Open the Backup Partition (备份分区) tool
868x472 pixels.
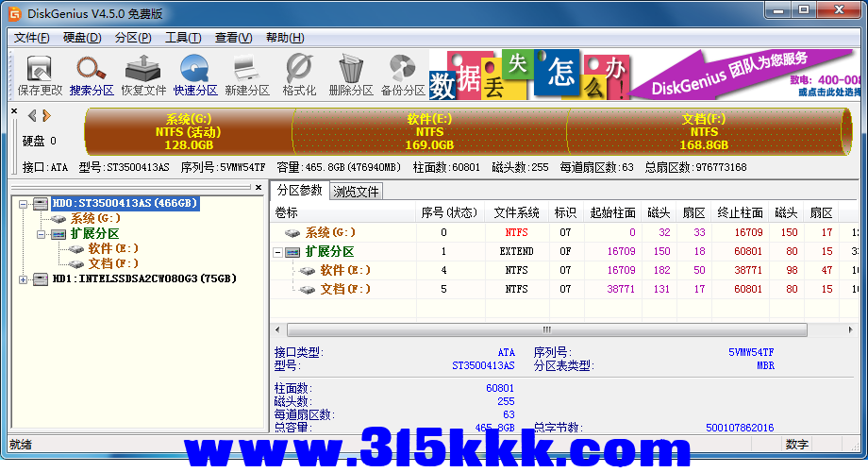pos(403,76)
